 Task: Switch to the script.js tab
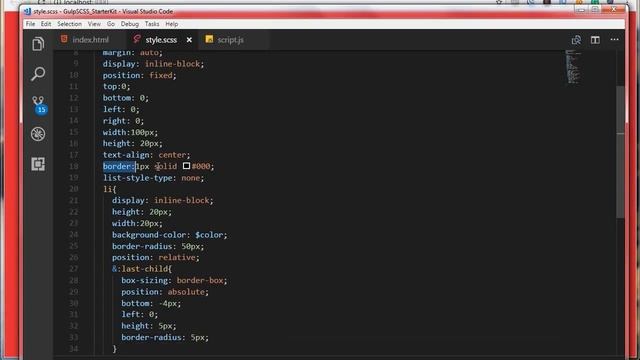pyautogui.click(x=230, y=40)
